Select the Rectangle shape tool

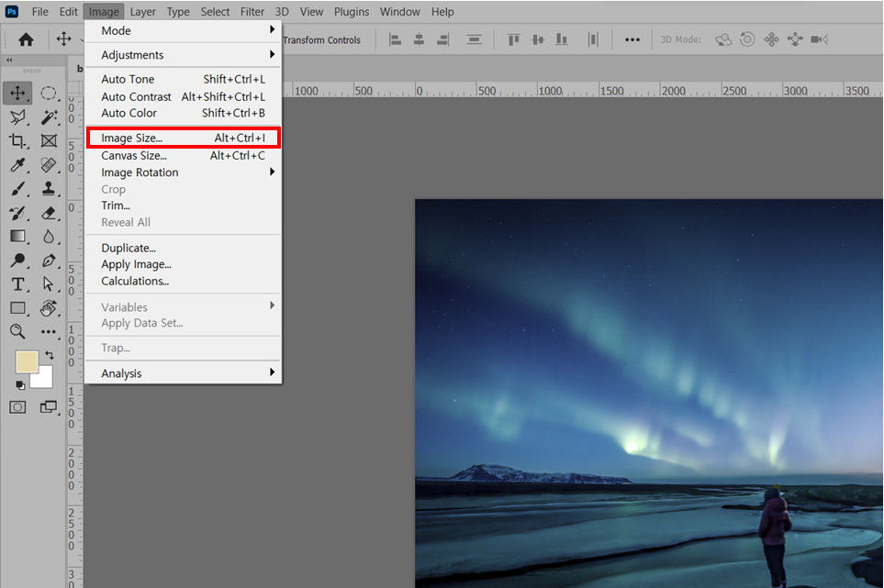17,308
